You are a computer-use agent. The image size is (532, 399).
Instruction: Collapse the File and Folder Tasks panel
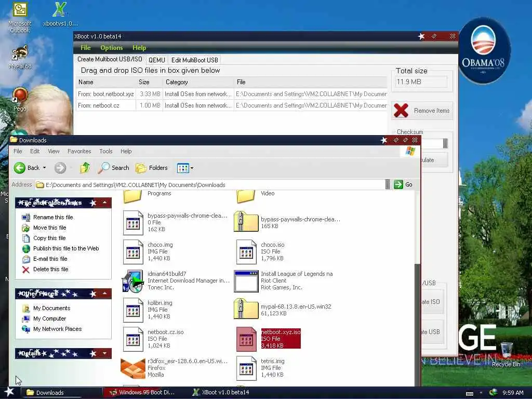tap(105, 203)
